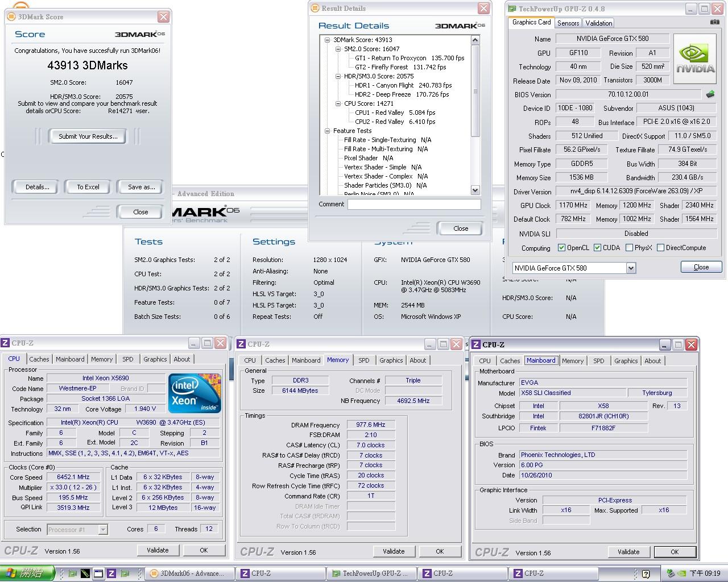Screen dimensions: 728x582
Task: Click OK in the CPU-Z Mainboard window
Action: point(675,552)
